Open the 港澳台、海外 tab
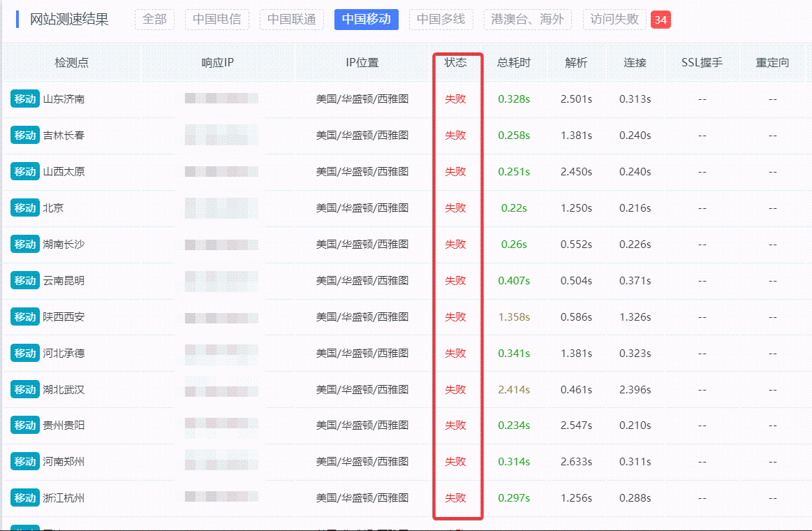Screen dimensions: 812x531 coord(527,20)
